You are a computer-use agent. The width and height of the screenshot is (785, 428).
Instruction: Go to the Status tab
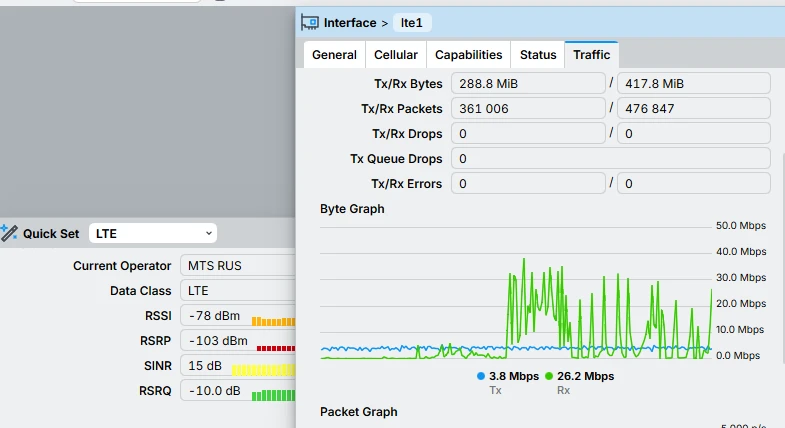(x=538, y=55)
